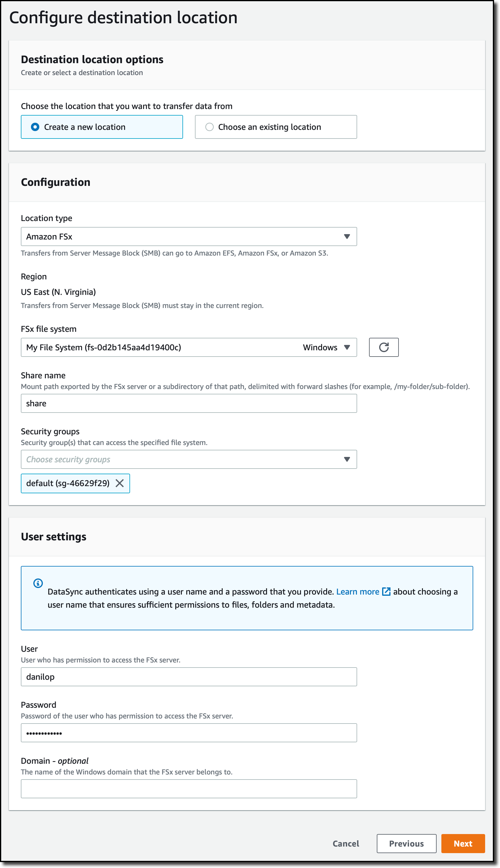Image resolution: width=500 pixels, height=868 pixels.
Task: Focus the User field containing danilop
Action: pyautogui.click(x=189, y=676)
